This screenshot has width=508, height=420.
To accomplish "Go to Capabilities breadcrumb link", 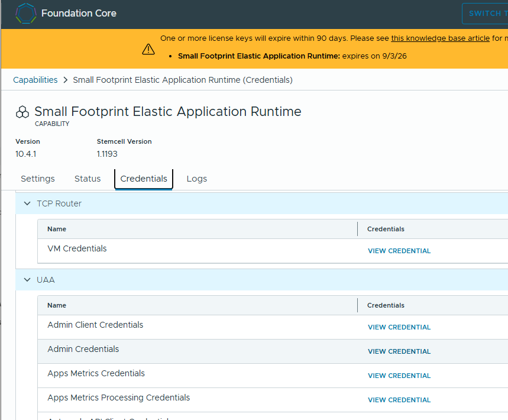I will 35,80.
